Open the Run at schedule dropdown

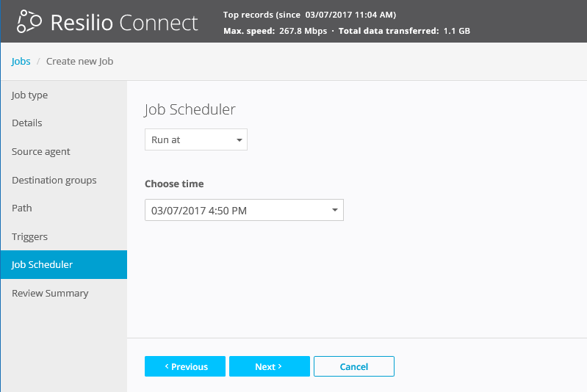[195, 139]
